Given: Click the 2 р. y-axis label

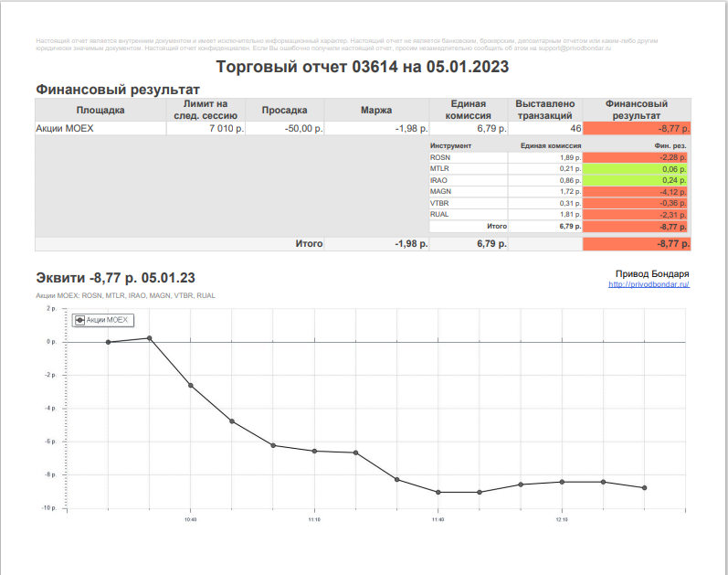Looking at the screenshot, I should (x=51, y=309).
